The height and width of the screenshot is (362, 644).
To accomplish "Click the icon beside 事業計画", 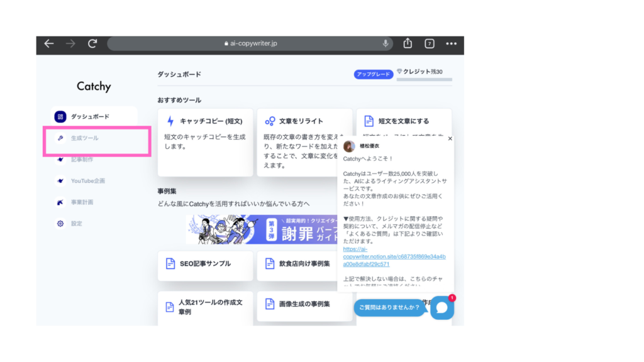I will click(x=60, y=202).
